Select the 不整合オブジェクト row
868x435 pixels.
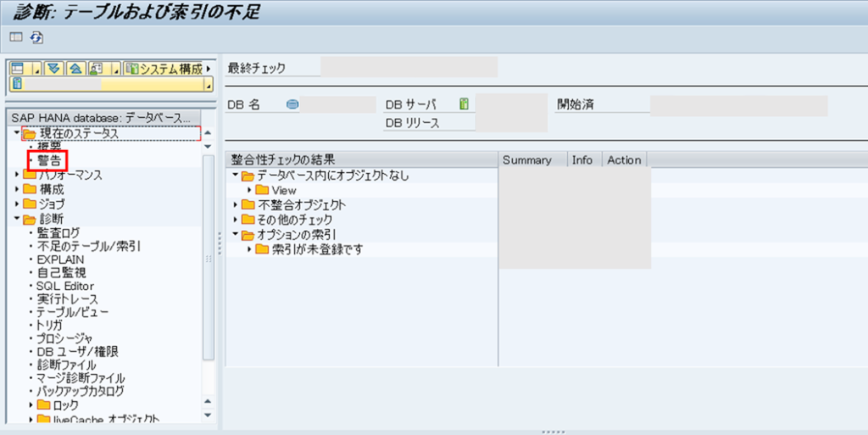click(362, 204)
